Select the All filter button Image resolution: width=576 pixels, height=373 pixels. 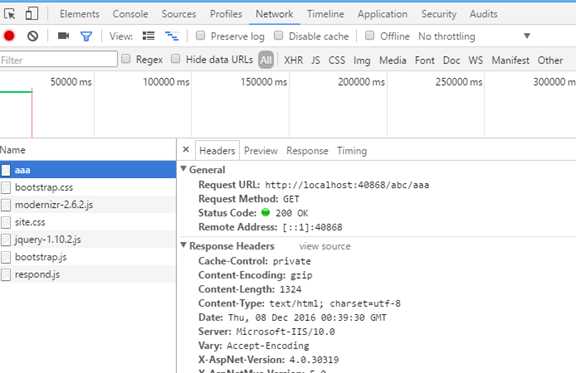pos(266,60)
